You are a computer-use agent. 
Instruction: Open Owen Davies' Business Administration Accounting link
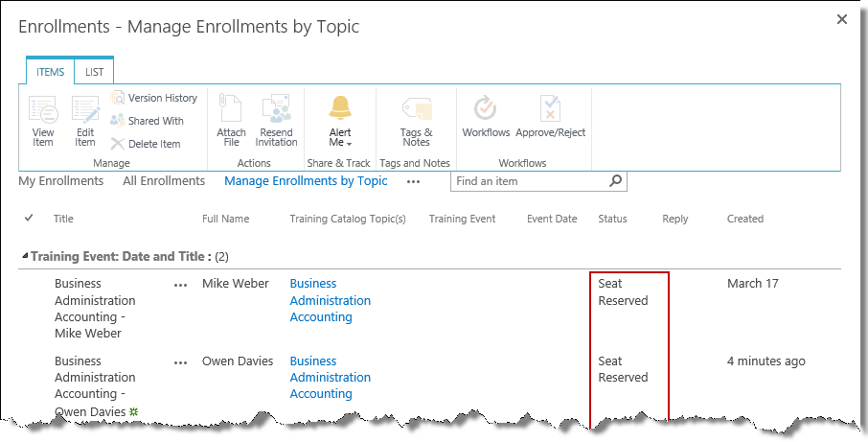coord(330,377)
